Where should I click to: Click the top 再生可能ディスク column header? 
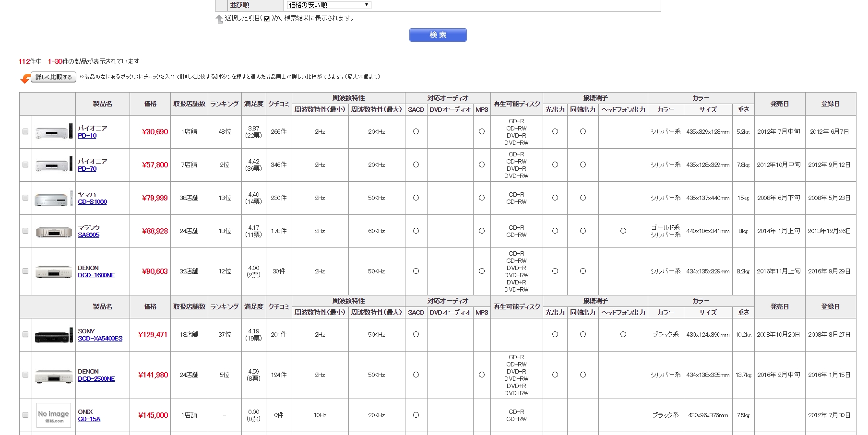pos(517,104)
